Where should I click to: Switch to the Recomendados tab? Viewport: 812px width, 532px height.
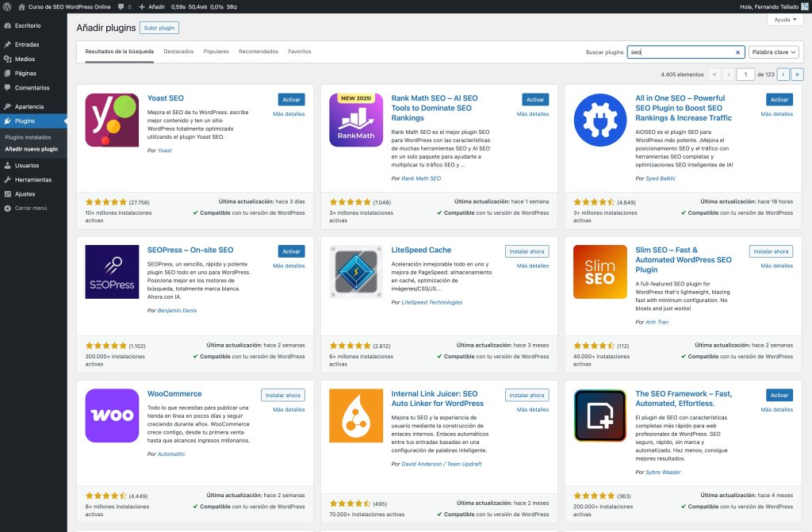click(x=259, y=52)
